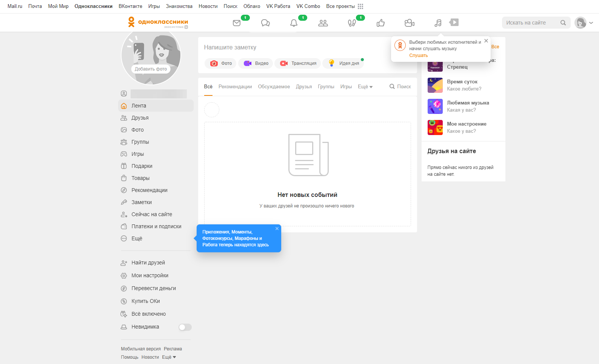
Task: Click the Фото camera button under the note field
Action: [221, 63]
